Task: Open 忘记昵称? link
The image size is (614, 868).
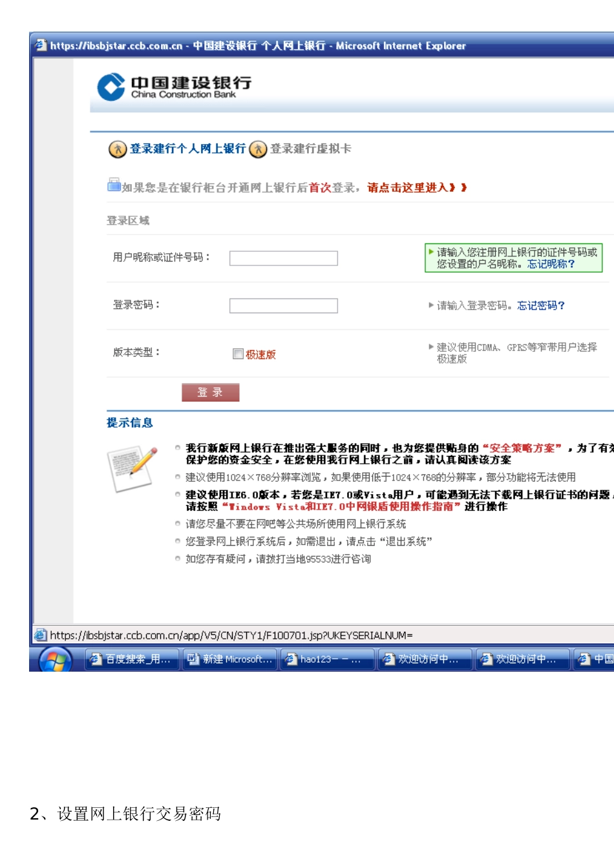Action: [x=551, y=264]
